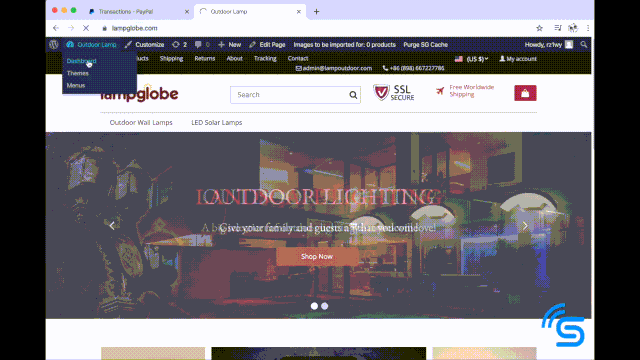Viewport: 640px width, 360px height.
Task: Stop page loading with the X button
Action: pos(86,28)
